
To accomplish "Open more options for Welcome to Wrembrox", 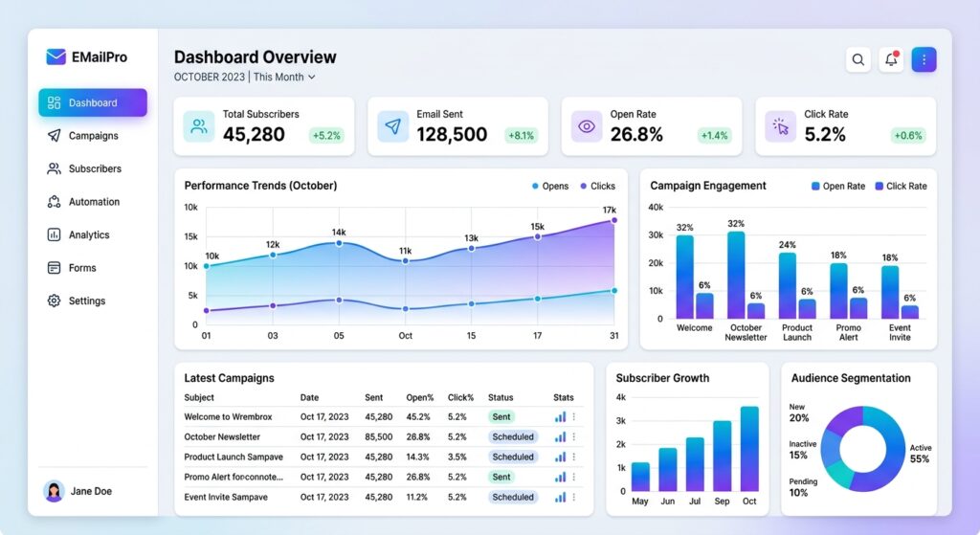I will point(574,417).
